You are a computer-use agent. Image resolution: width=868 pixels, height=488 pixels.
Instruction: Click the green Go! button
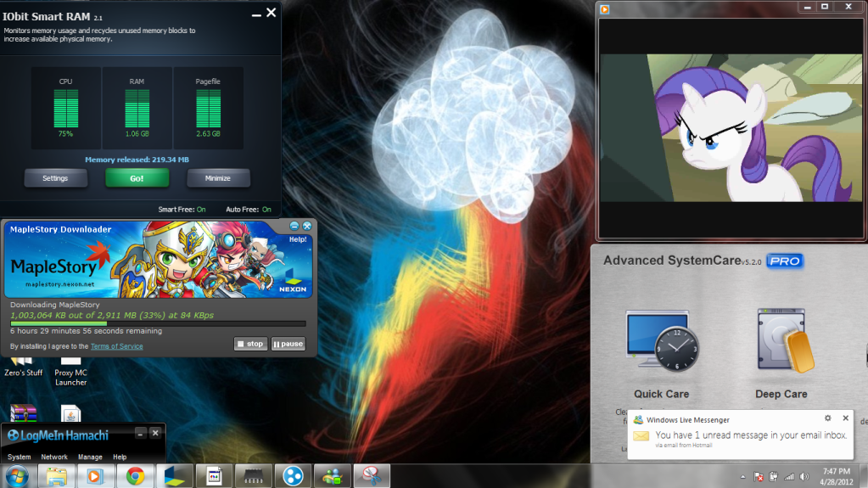click(x=137, y=178)
